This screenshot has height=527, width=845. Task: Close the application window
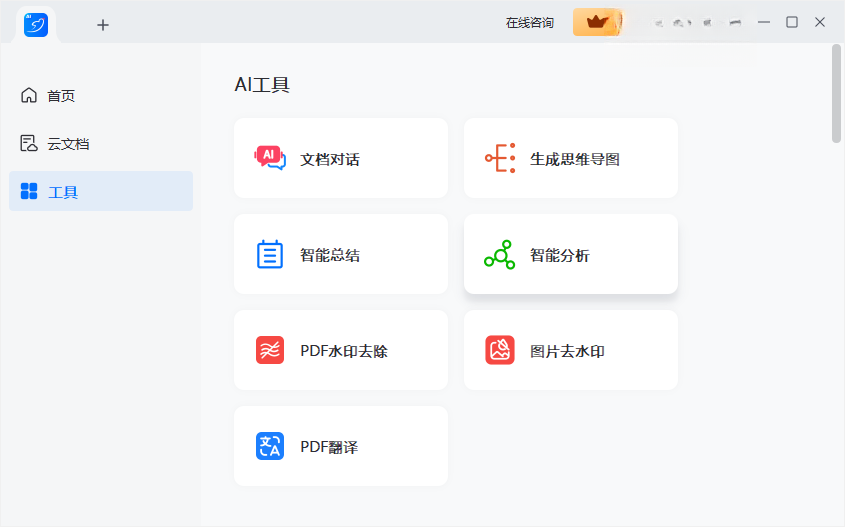tap(820, 22)
